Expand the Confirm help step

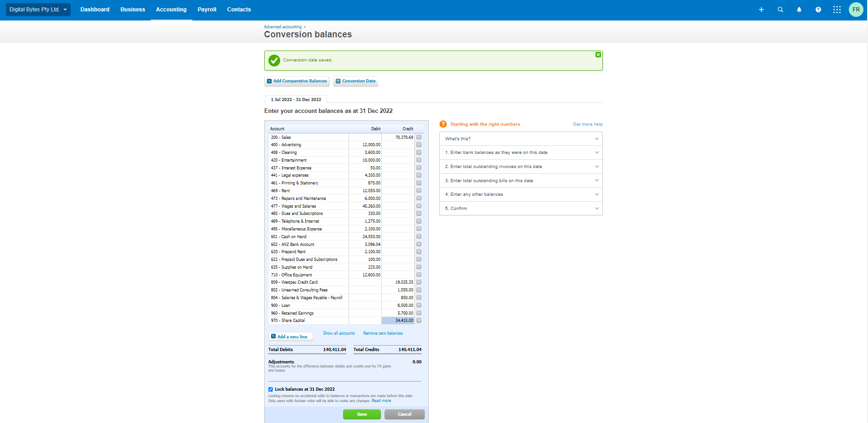tap(521, 209)
